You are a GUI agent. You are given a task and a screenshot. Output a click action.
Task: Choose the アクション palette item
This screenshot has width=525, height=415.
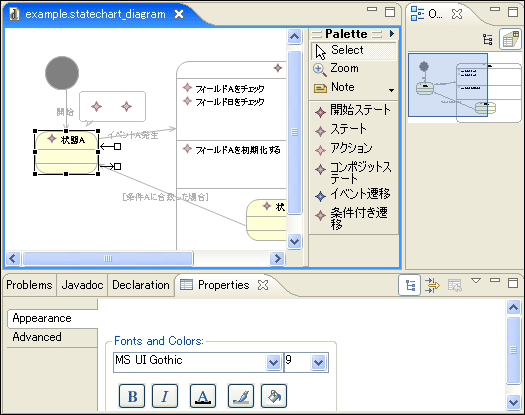coord(344,149)
